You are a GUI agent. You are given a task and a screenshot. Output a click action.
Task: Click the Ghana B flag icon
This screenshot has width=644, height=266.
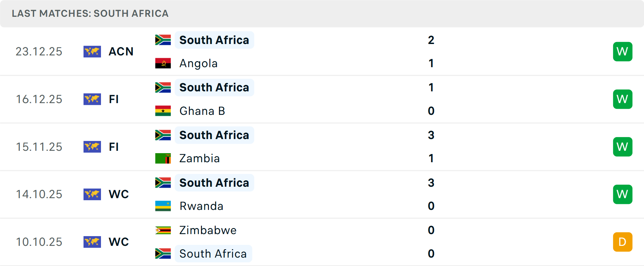tap(163, 111)
